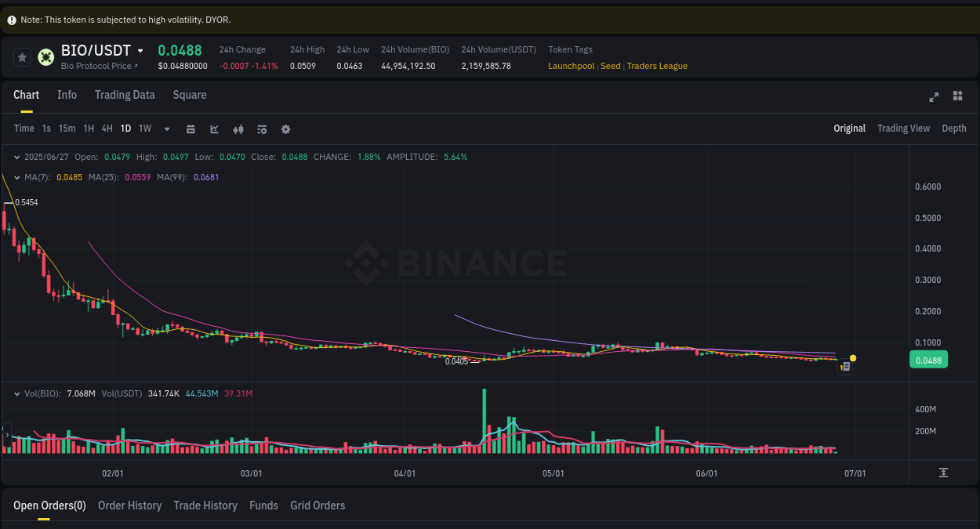Open the candlestick display options icon
This screenshot has height=529, width=980.
pos(238,129)
